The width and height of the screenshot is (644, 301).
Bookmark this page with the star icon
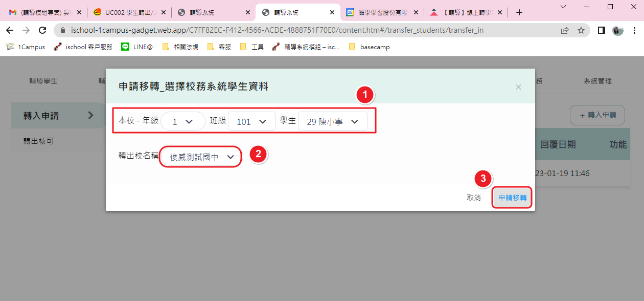pyautogui.click(x=581, y=30)
